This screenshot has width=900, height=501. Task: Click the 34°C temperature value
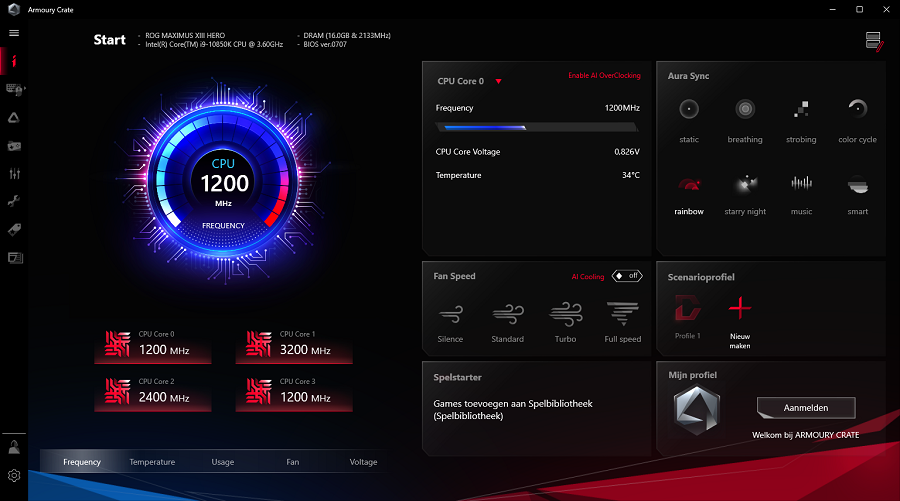click(631, 175)
